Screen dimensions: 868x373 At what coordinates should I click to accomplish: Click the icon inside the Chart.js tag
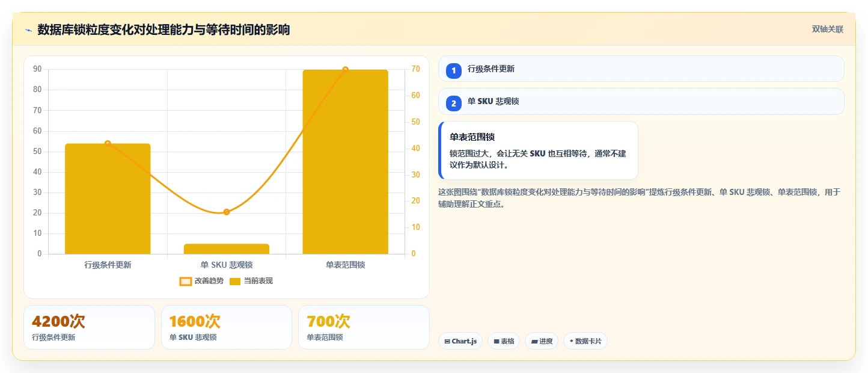tap(447, 342)
